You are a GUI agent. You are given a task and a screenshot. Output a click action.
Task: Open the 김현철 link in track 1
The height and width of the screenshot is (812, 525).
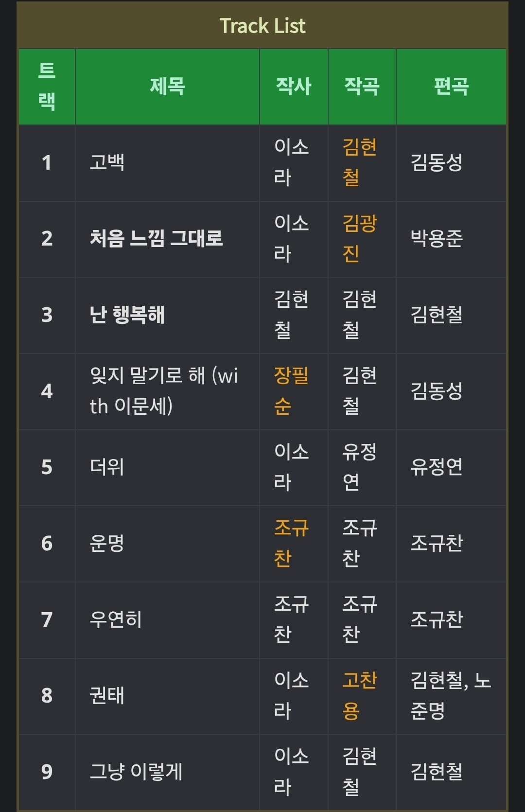[360, 162]
